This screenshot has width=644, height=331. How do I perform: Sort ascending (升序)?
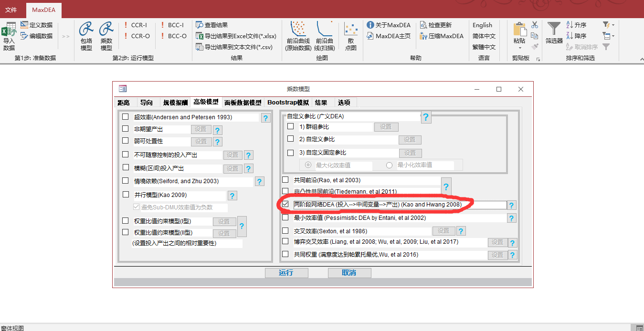coord(576,25)
